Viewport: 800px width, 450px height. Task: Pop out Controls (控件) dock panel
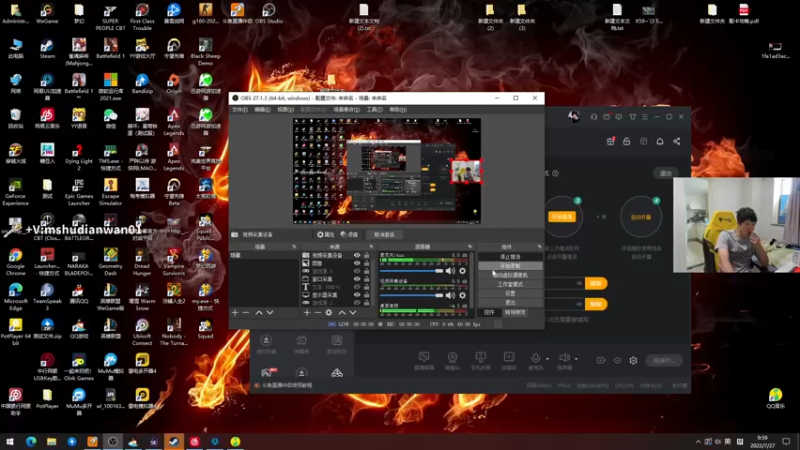(539, 247)
